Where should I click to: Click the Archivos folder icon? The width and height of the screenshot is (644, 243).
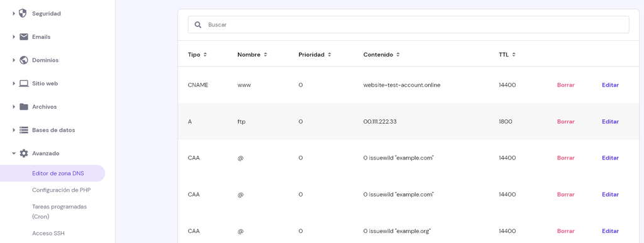pyautogui.click(x=23, y=107)
